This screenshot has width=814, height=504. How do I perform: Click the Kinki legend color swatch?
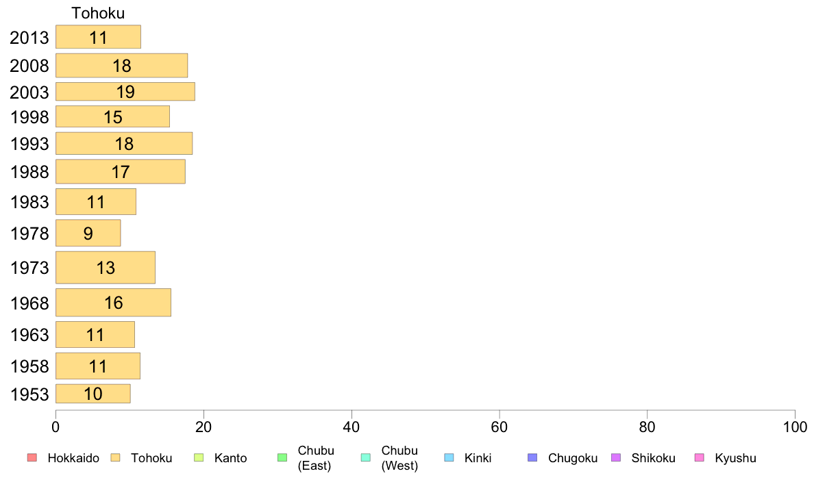[449, 457]
